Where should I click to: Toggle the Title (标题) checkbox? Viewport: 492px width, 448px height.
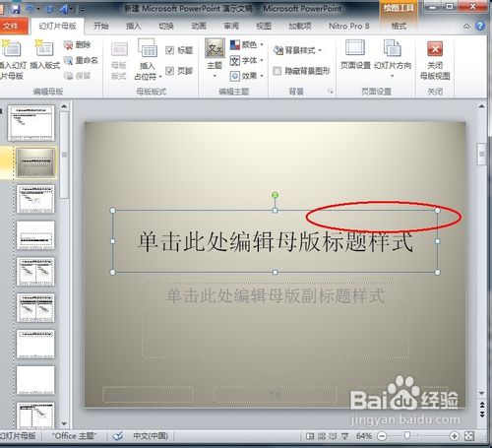(x=169, y=50)
